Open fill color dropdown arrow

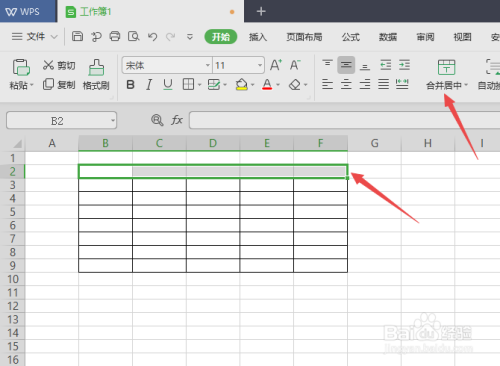252,85
